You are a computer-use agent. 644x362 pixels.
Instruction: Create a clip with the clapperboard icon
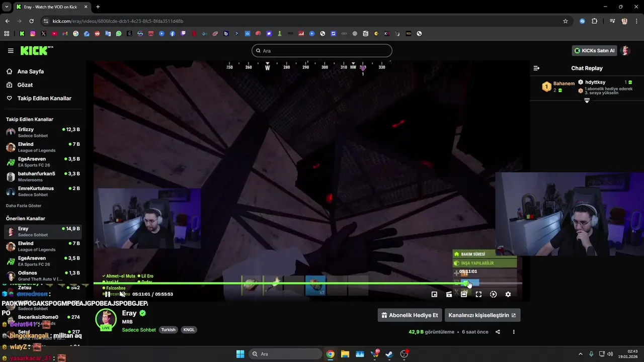[x=449, y=294]
